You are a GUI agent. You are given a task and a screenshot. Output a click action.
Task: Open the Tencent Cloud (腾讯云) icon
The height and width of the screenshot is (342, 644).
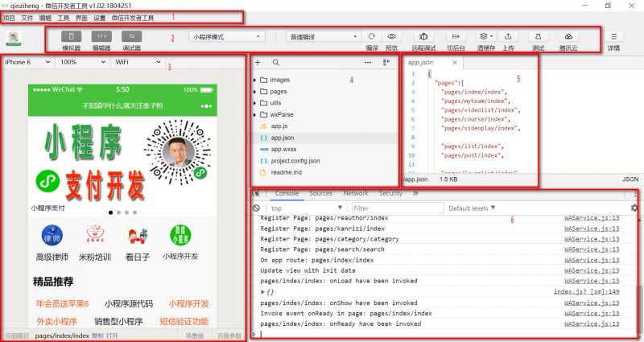(x=568, y=36)
